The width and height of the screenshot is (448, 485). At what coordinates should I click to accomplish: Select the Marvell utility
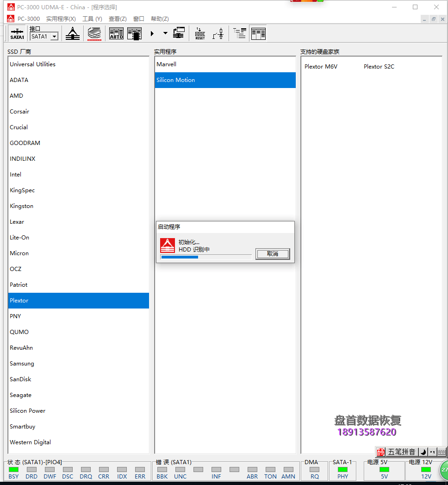[225, 64]
